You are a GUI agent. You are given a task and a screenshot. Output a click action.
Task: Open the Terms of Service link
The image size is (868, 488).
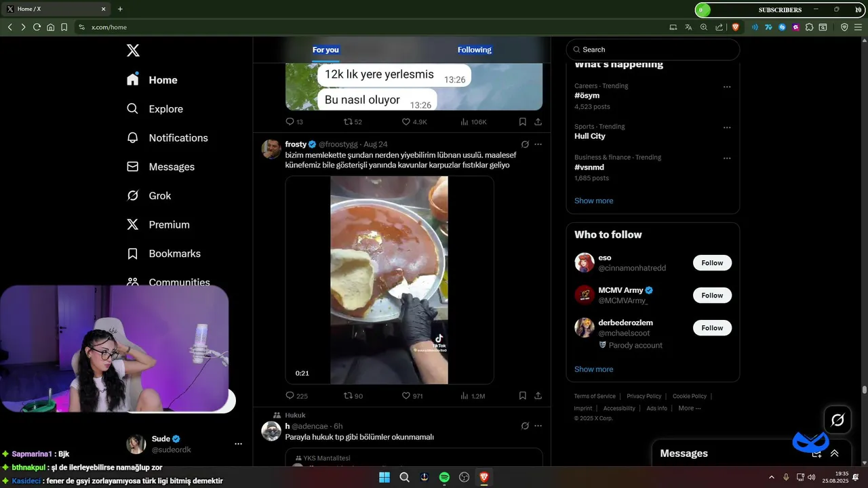point(595,396)
